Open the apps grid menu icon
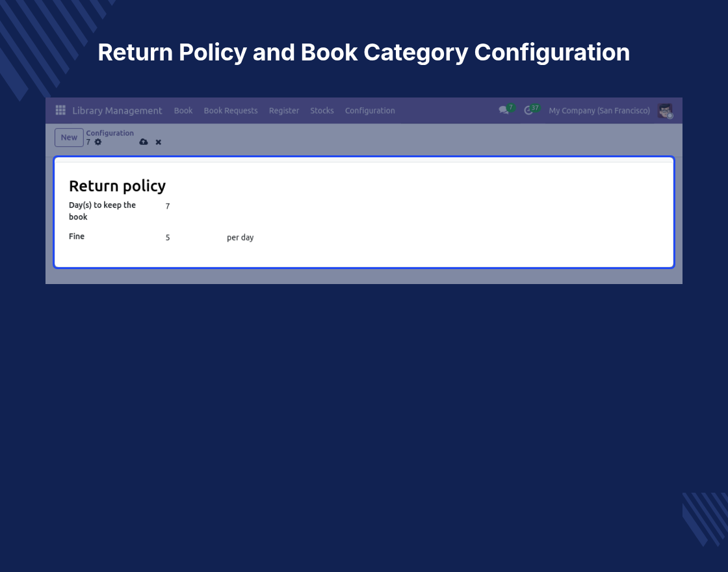This screenshot has height=572, width=728. coord(60,110)
